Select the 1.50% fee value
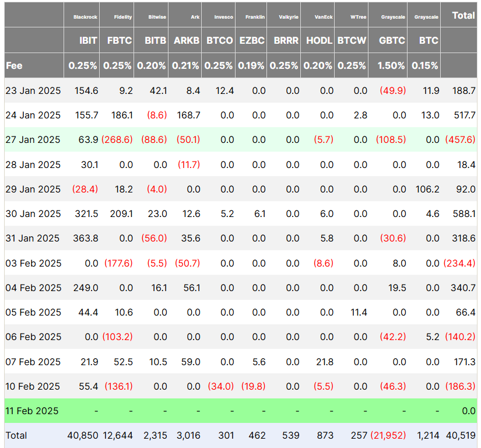This screenshot has height=448, width=481. (x=391, y=65)
